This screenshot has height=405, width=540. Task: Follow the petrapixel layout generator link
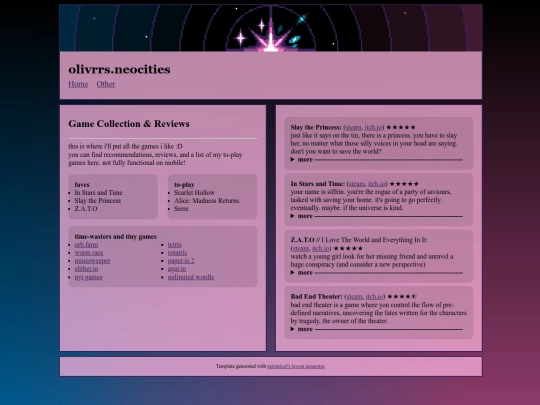tap(296, 366)
